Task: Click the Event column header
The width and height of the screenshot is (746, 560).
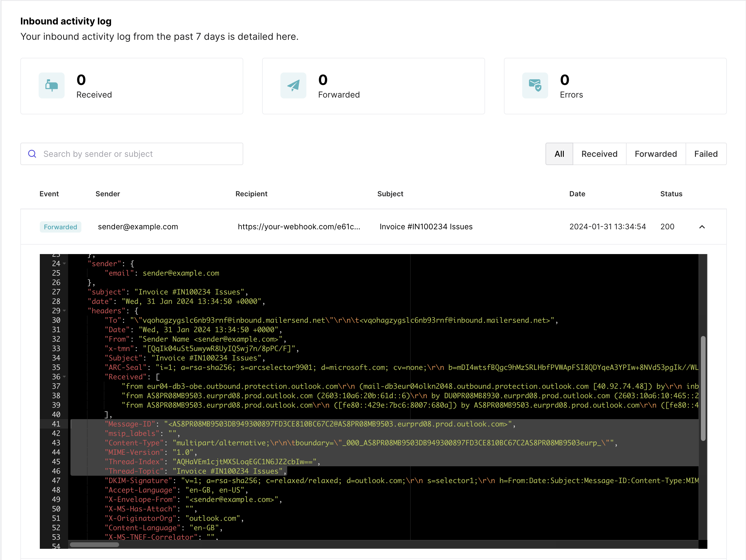Action: click(49, 194)
